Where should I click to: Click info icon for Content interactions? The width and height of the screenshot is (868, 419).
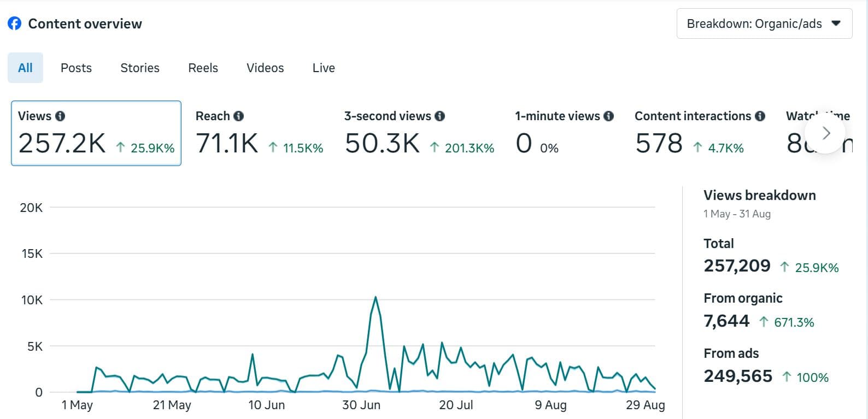coord(760,116)
